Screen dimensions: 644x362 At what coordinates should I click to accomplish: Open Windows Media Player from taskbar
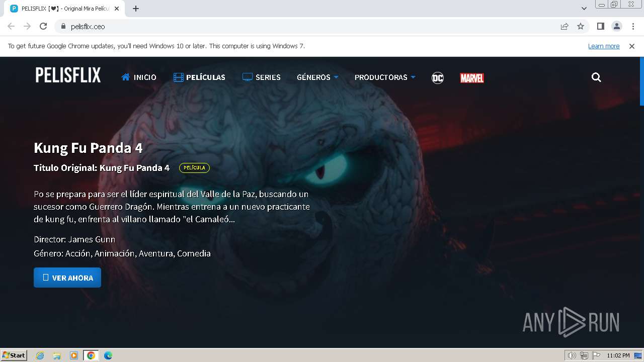pos(74,355)
